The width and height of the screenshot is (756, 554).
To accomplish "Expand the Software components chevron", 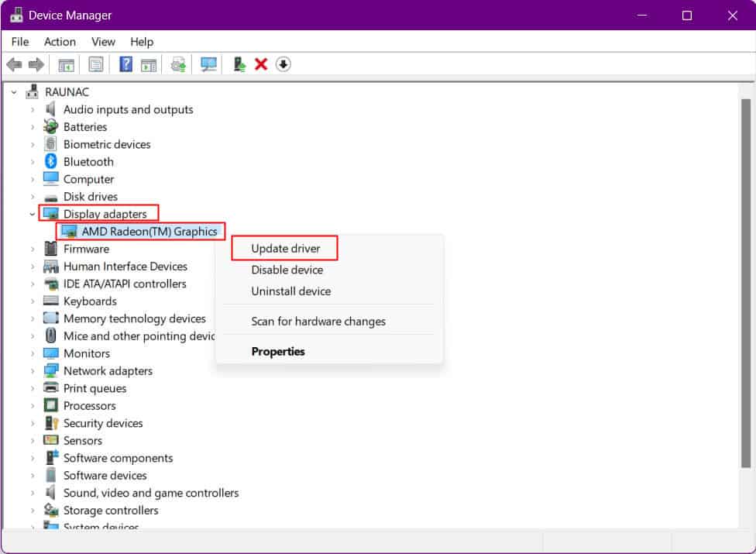I will [33, 458].
